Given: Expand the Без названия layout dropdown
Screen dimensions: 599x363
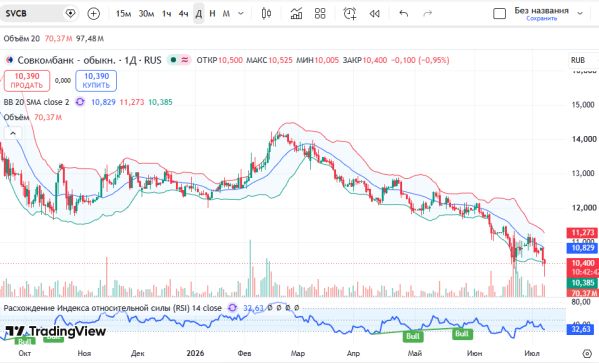Looking at the screenshot, I should click(x=580, y=13).
